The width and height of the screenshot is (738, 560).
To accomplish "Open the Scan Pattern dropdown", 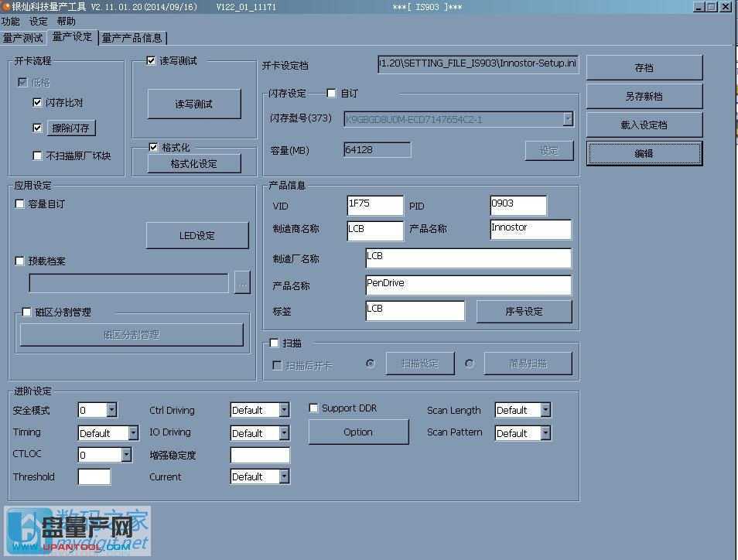I will point(546,433).
